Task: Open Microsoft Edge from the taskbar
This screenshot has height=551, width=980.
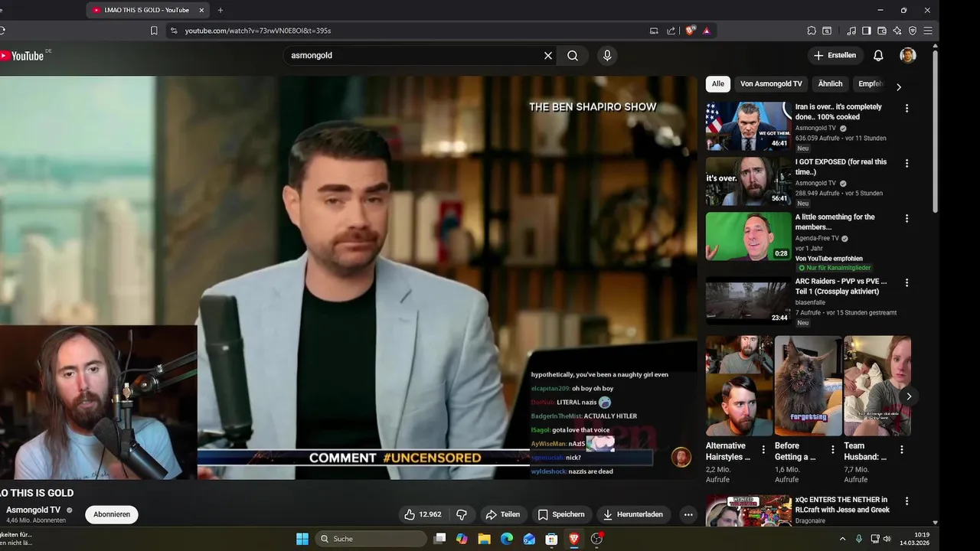Action: pyautogui.click(x=506, y=539)
